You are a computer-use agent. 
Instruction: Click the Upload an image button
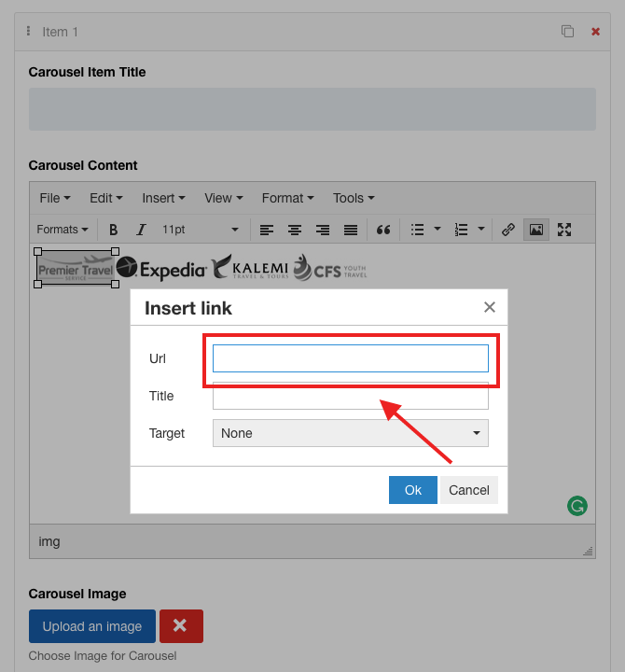92,626
